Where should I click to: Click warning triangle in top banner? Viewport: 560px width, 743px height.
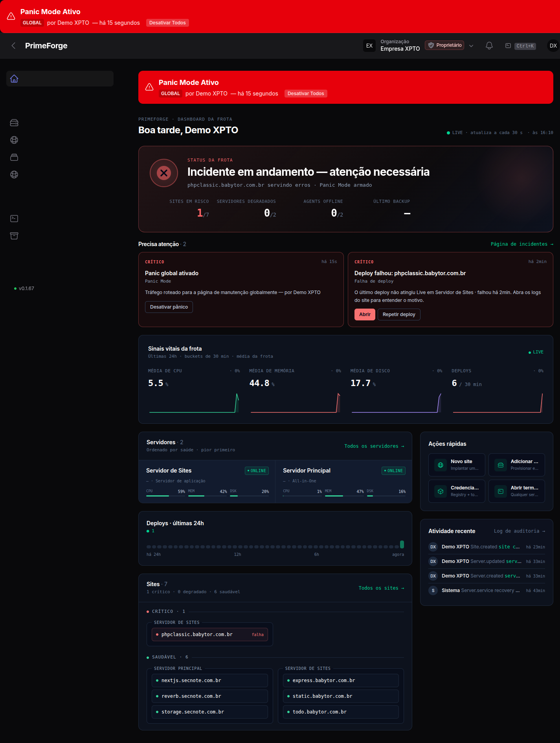coord(11,16)
